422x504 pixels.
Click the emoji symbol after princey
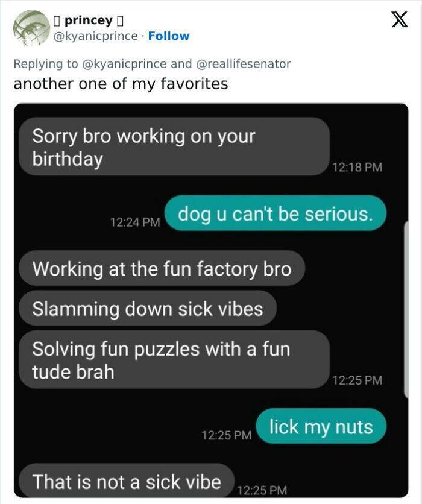coord(120,21)
